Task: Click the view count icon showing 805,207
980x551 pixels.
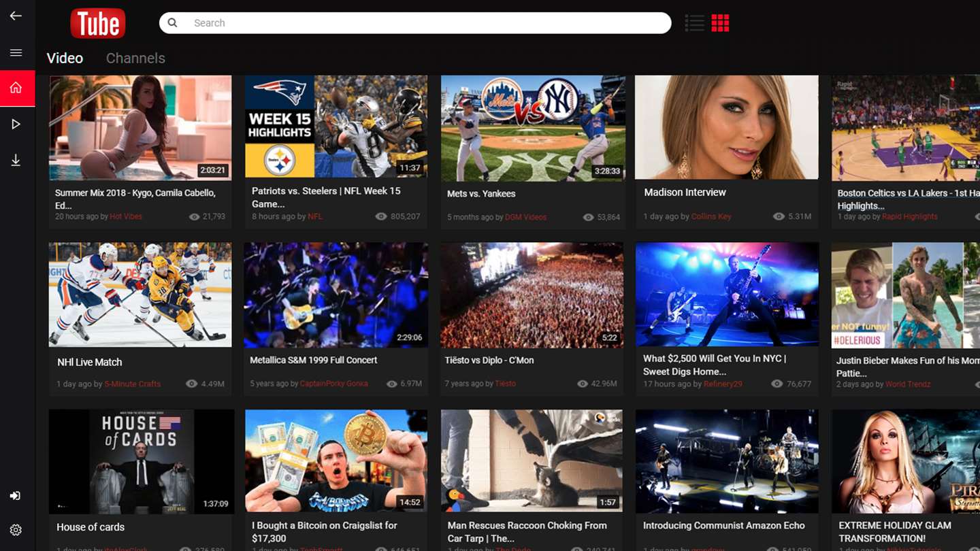Action: tap(381, 216)
